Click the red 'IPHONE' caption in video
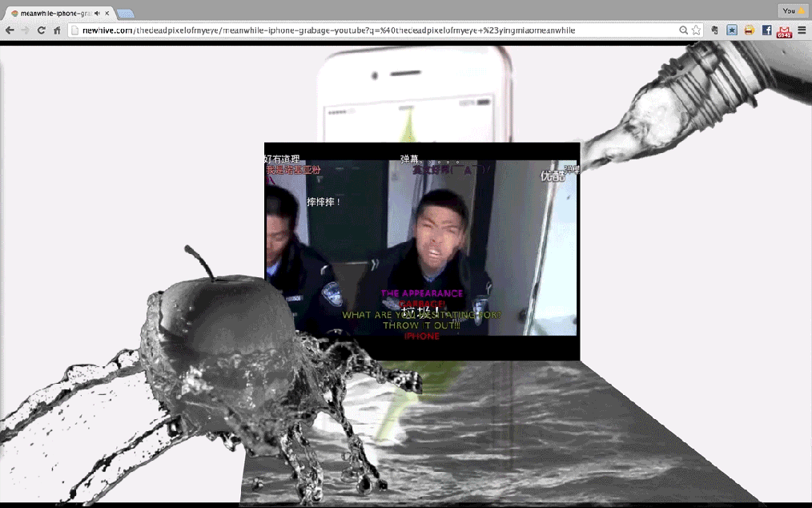Image resolution: width=812 pixels, height=508 pixels. point(421,336)
